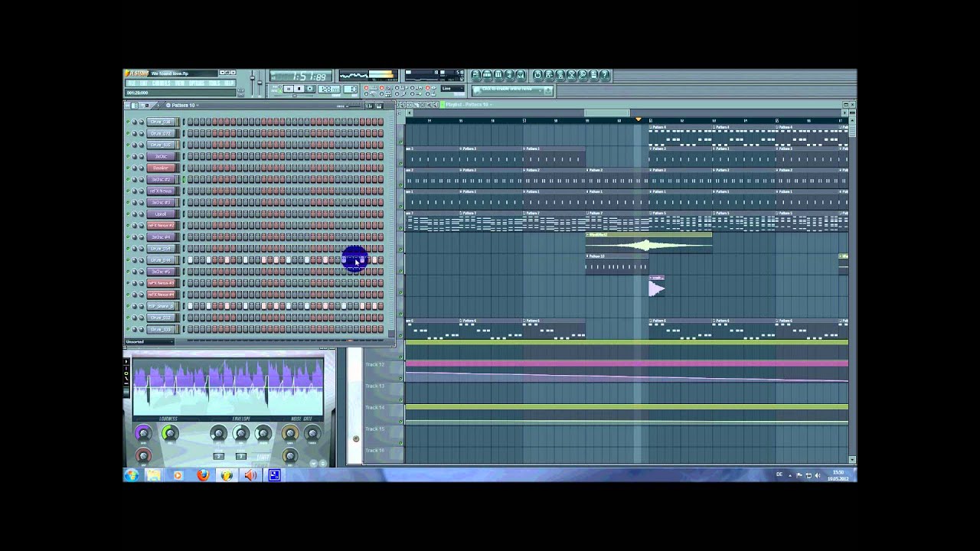Image resolution: width=980 pixels, height=551 pixels.
Task: Select the Track 16 header
Action: (384, 455)
